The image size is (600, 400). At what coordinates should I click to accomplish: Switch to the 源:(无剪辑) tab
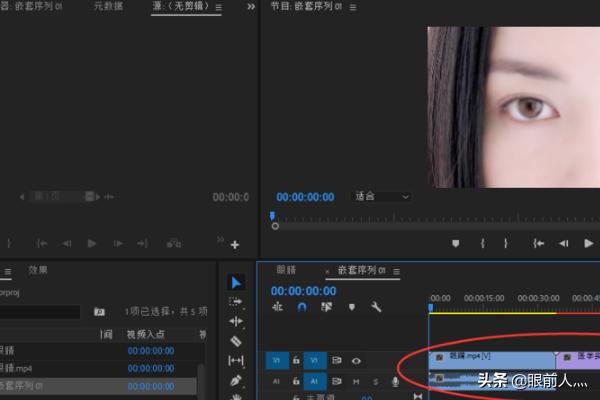coord(181,6)
